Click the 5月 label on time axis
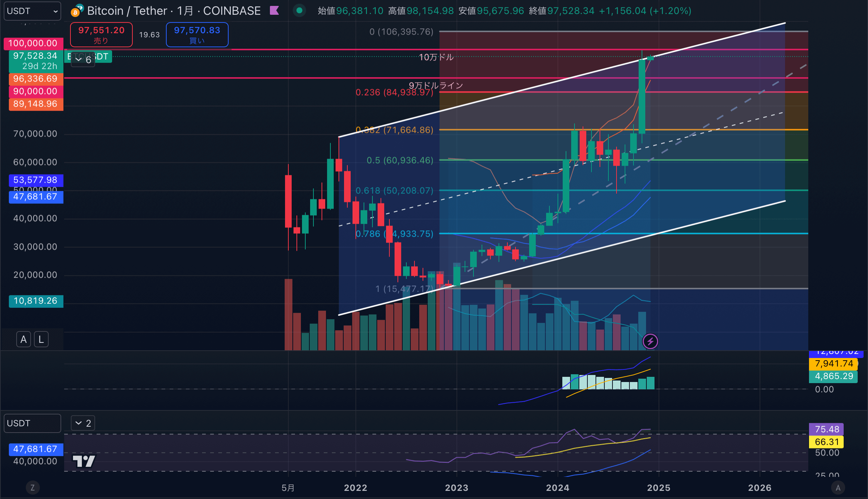This screenshot has width=868, height=499. click(x=288, y=488)
